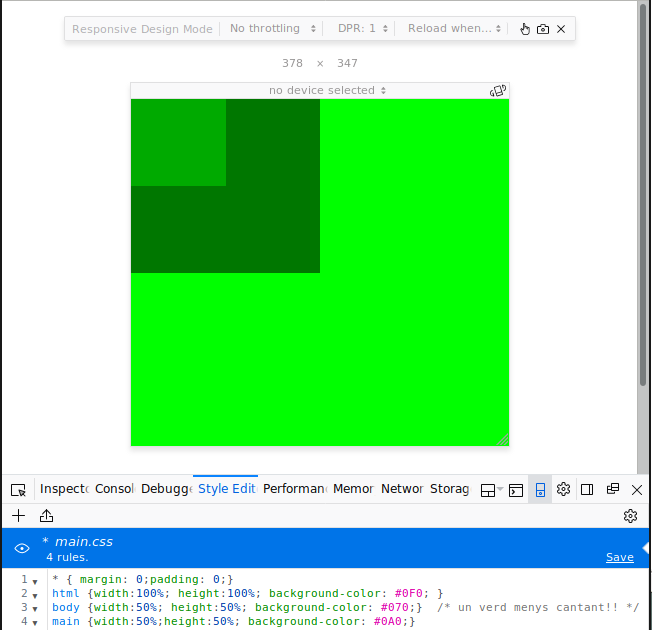Switch to the Inspector tab
Viewport: 652px width, 630px height.
pyautogui.click(x=63, y=489)
